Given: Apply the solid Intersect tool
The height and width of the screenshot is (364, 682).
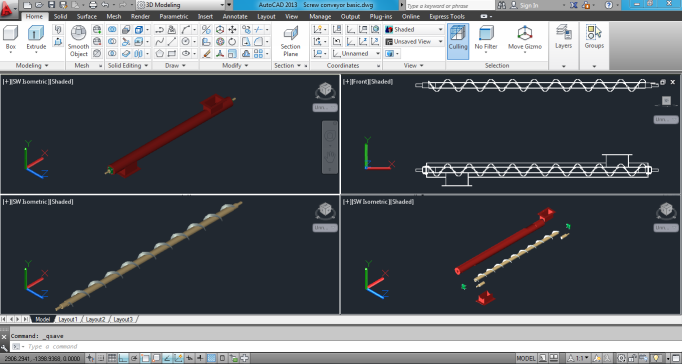Looking at the screenshot, I should (x=112, y=53).
